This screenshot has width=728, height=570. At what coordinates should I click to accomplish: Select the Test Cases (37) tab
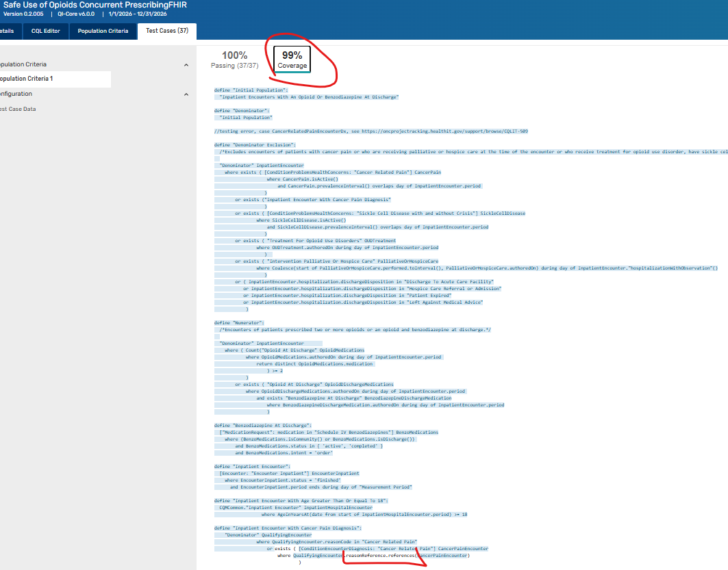point(167,31)
